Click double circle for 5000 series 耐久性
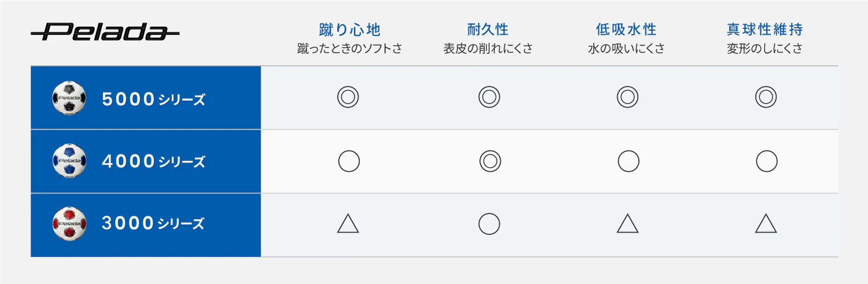 tap(489, 97)
